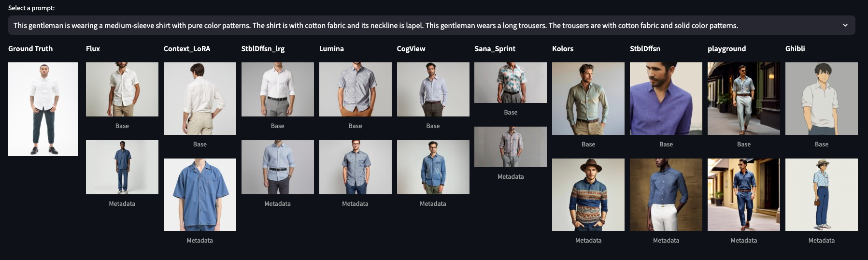Open the Ground Truth image
Screen dimensions: 868x260
43,109
